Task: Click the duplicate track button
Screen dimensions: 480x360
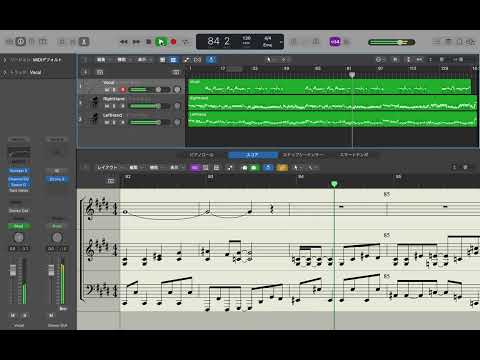Action: point(100,72)
